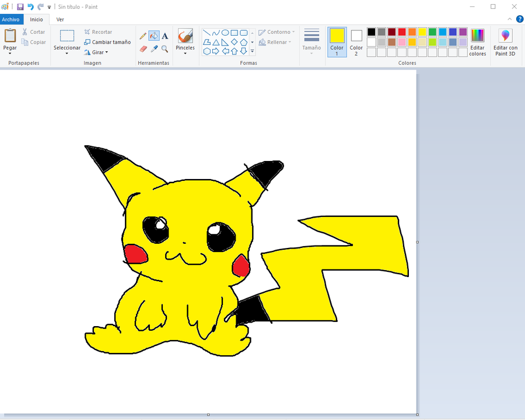Open the Pinceles dropdown arrow
This screenshot has width=525, height=420.
[x=185, y=54]
